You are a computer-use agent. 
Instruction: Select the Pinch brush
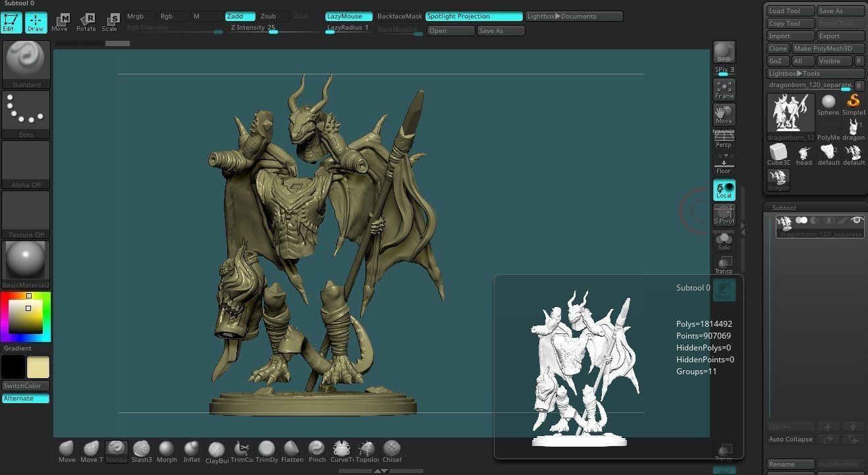(317, 452)
